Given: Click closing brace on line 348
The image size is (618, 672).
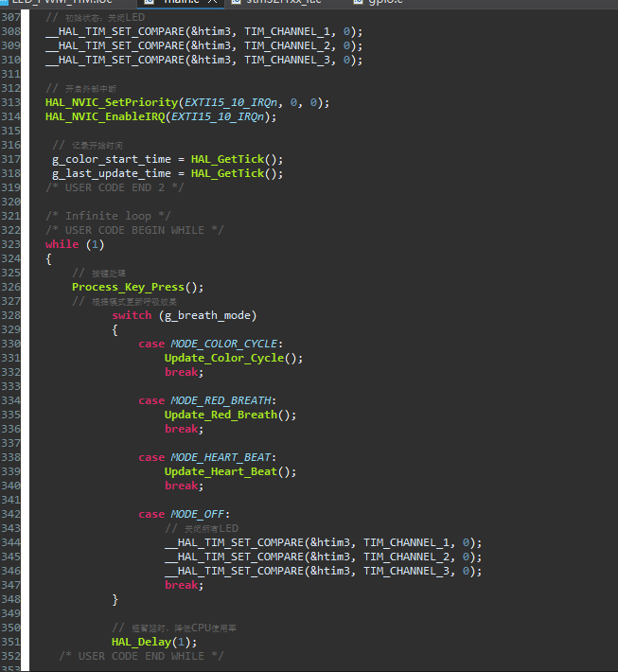Looking at the screenshot, I should 115,599.
